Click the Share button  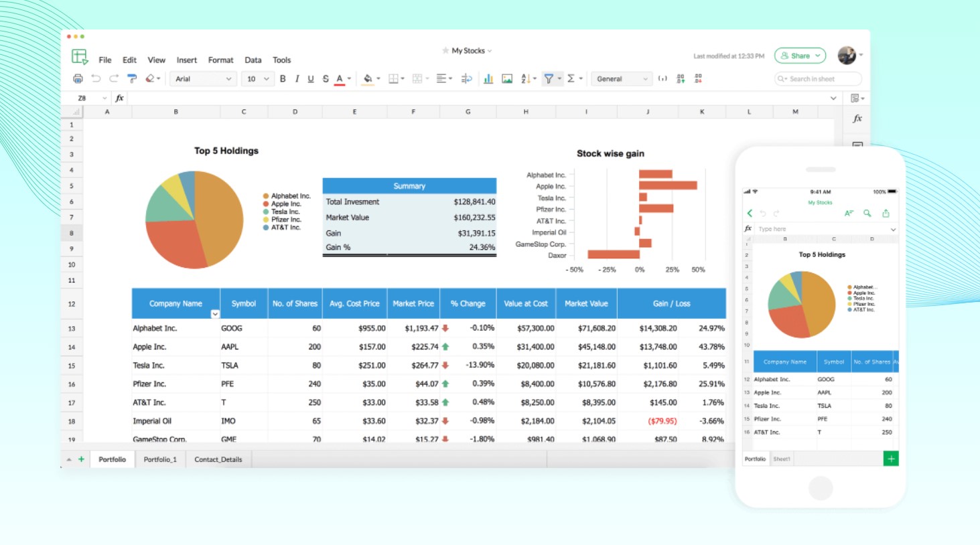coord(800,56)
